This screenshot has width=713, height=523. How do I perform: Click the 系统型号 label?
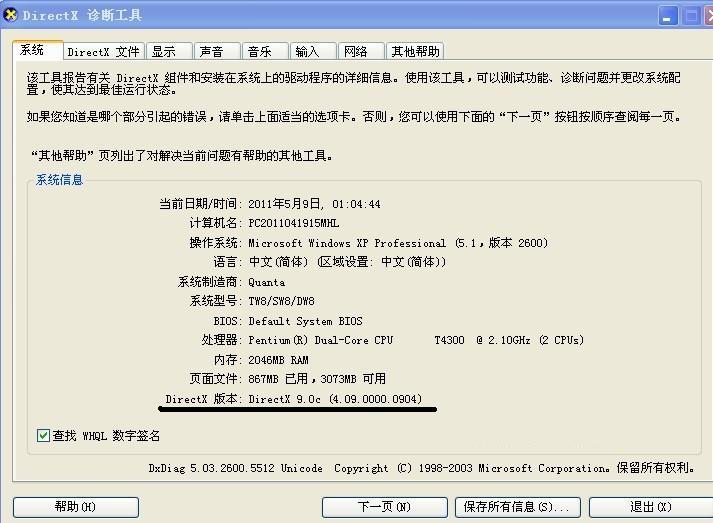click(x=216, y=301)
